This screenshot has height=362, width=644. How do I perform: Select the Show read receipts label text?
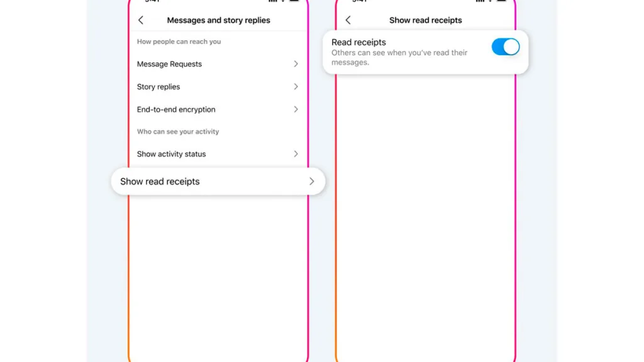pos(160,182)
